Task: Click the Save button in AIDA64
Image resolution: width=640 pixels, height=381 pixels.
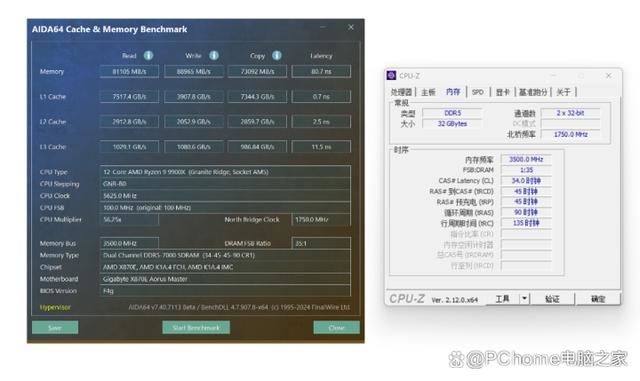Action: pos(55,328)
